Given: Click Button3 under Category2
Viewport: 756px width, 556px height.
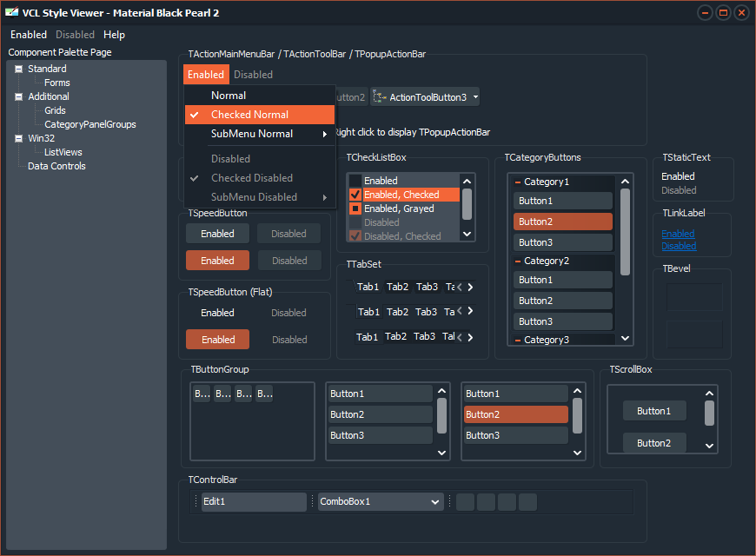Looking at the screenshot, I should click(563, 321).
